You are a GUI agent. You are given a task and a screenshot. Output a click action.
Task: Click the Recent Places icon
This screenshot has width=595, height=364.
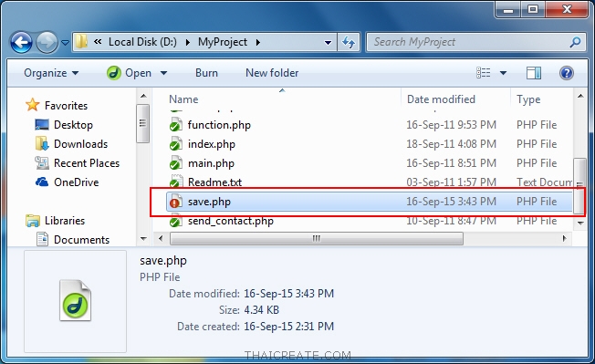point(42,163)
